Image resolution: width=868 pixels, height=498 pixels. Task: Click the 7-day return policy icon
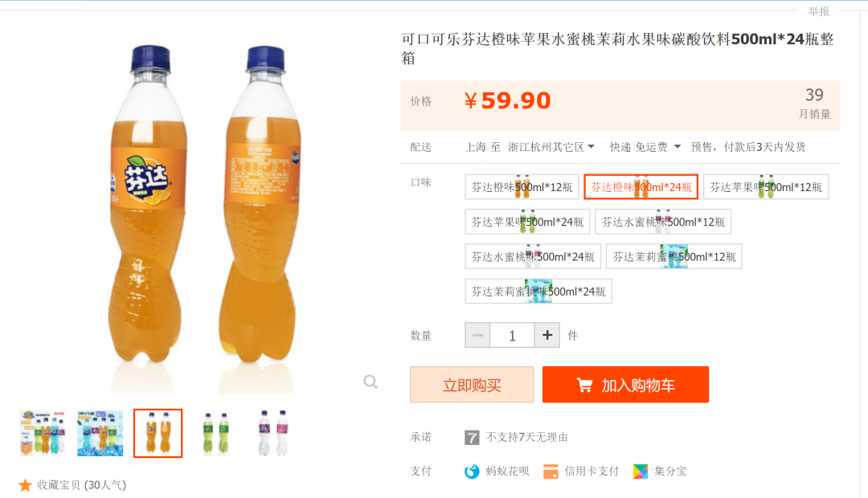[472, 437]
